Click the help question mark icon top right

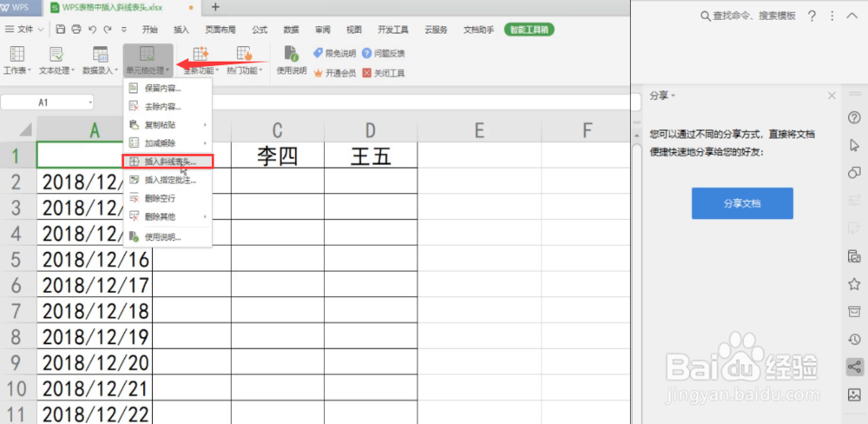click(x=812, y=16)
